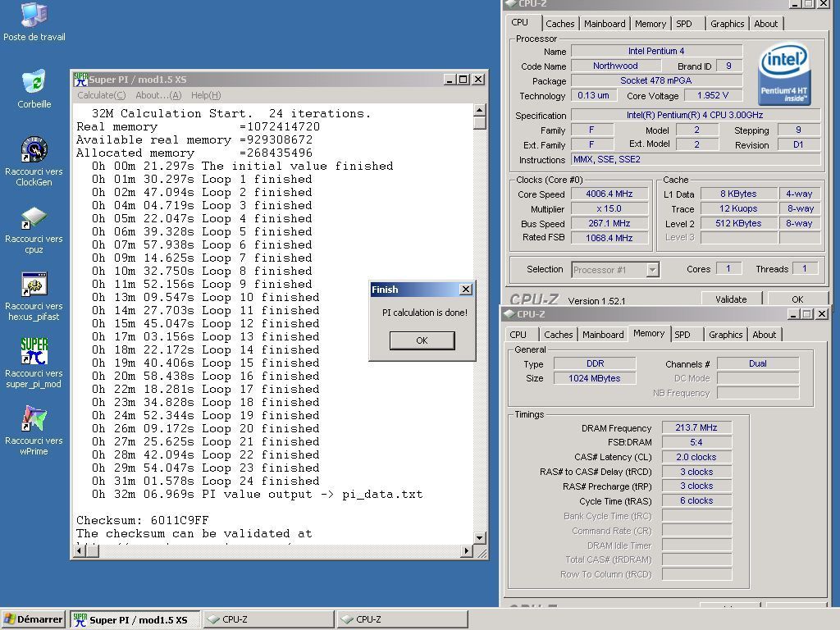Select the wPrime shortcut icon

tap(34, 419)
